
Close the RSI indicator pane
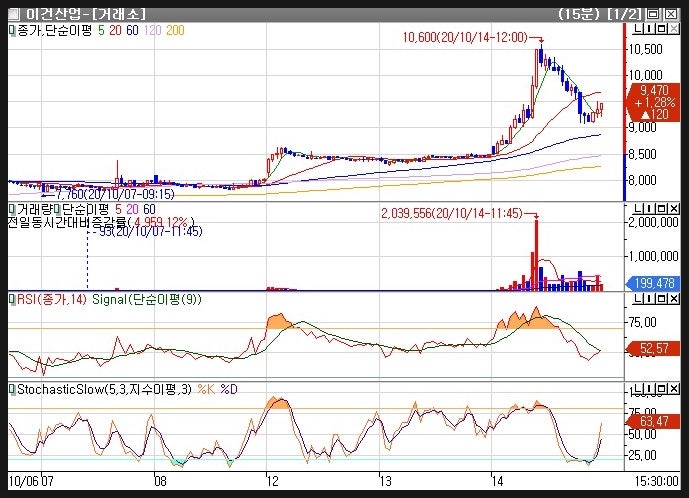tap(674, 299)
